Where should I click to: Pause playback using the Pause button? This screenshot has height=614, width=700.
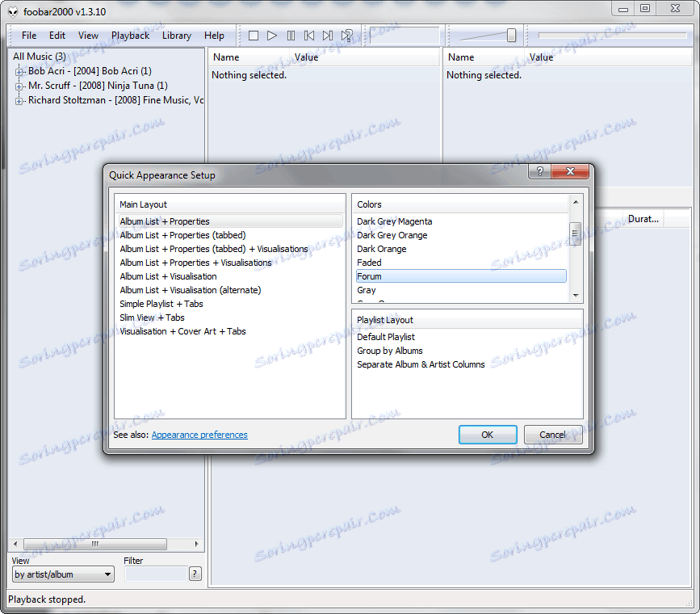pyautogui.click(x=291, y=36)
